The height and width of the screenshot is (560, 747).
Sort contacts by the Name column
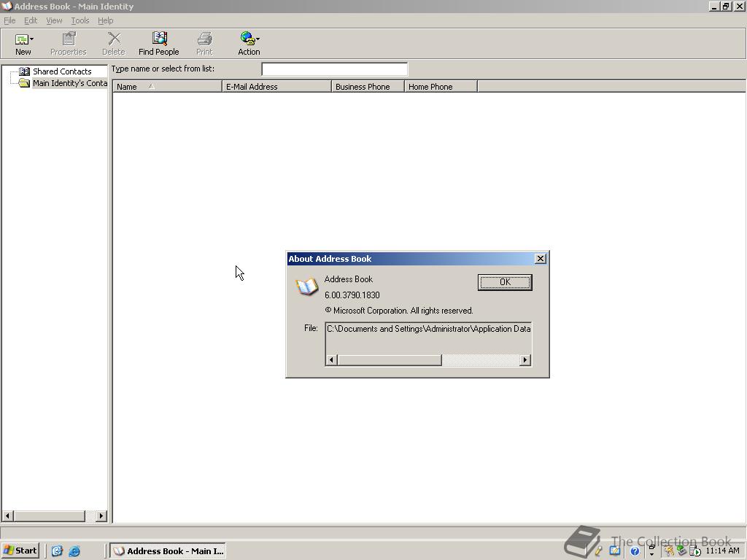(167, 87)
